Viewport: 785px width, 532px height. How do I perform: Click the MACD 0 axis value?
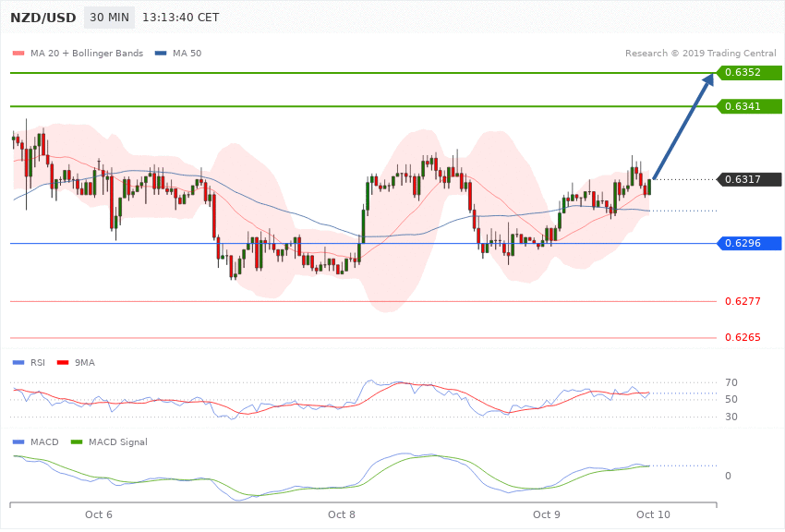tap(728, 476)
